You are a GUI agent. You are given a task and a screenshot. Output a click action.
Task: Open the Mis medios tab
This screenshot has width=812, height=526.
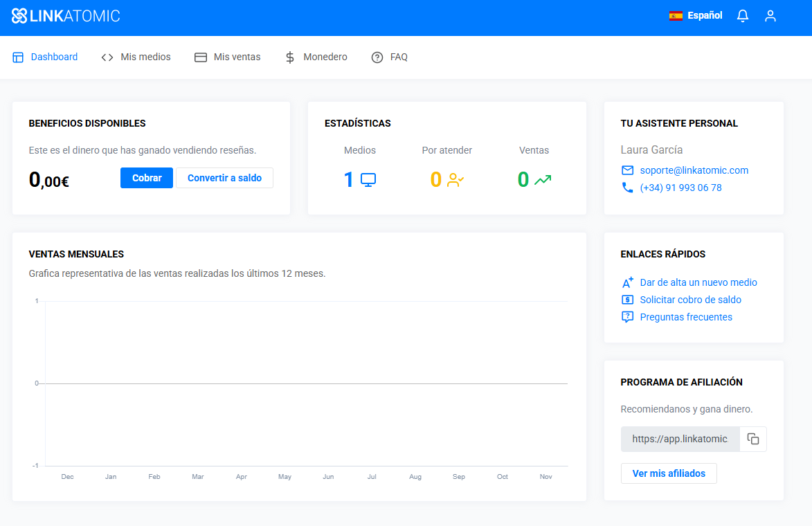pos(136,57)
